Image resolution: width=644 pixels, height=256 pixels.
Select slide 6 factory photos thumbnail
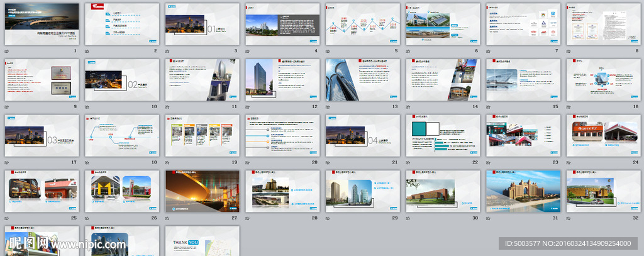[x=443, y=25]
